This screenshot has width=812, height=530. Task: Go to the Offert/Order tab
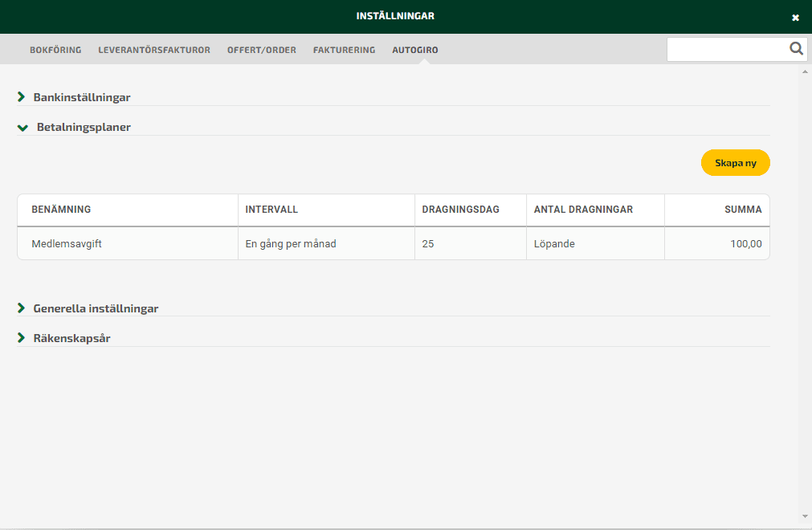click(262, 50)
